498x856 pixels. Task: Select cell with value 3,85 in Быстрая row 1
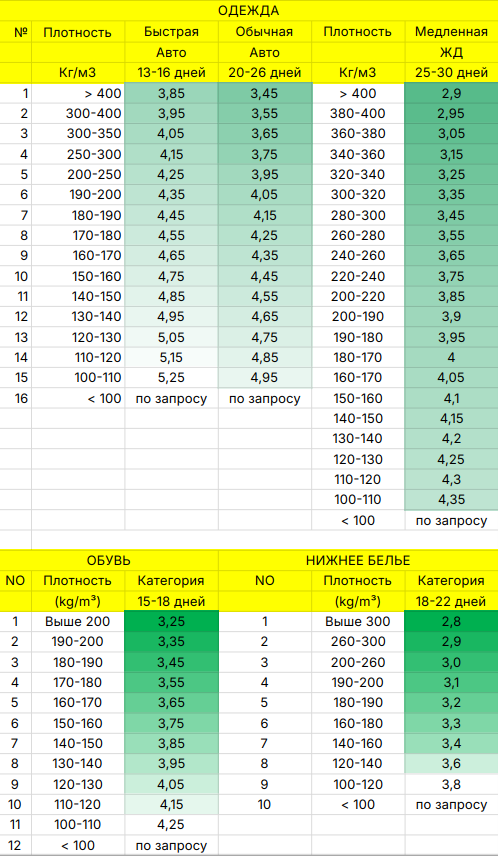point(171,93)
